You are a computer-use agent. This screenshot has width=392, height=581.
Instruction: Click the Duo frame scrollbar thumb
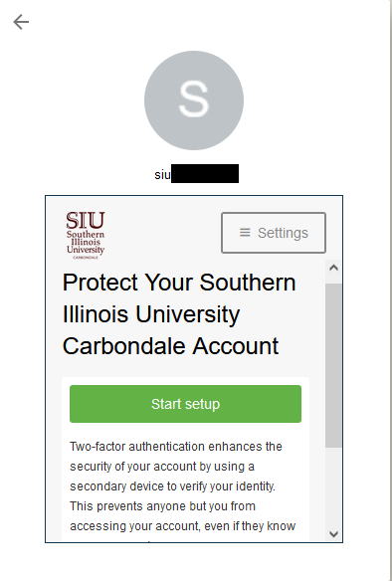(333, 365)
